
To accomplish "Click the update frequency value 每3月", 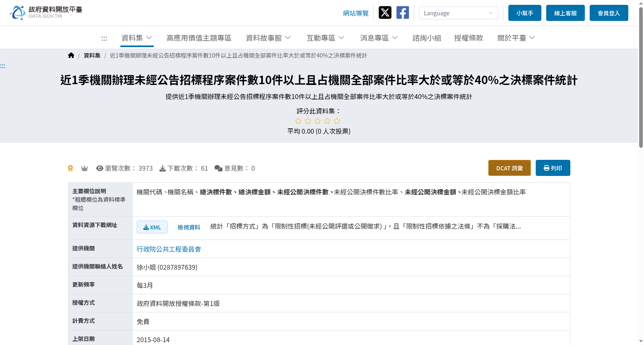I will [x=145, y=285].
